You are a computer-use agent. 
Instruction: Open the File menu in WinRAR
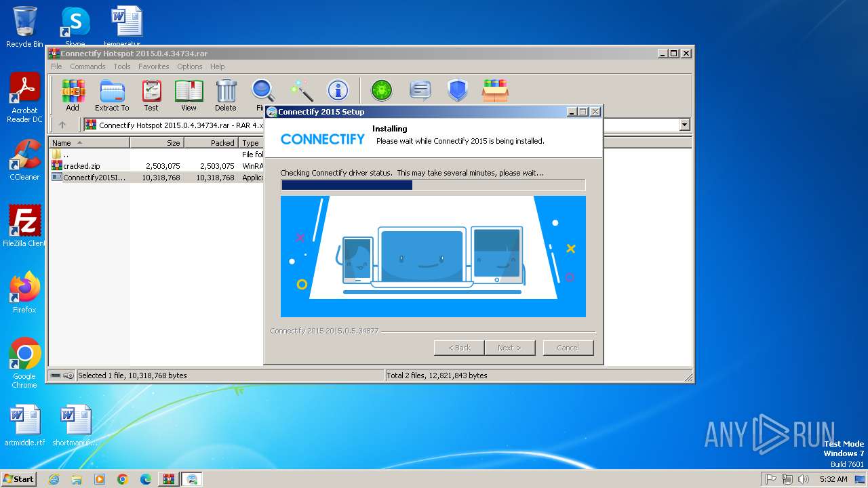pyautogui.click(x=56, y=66)
